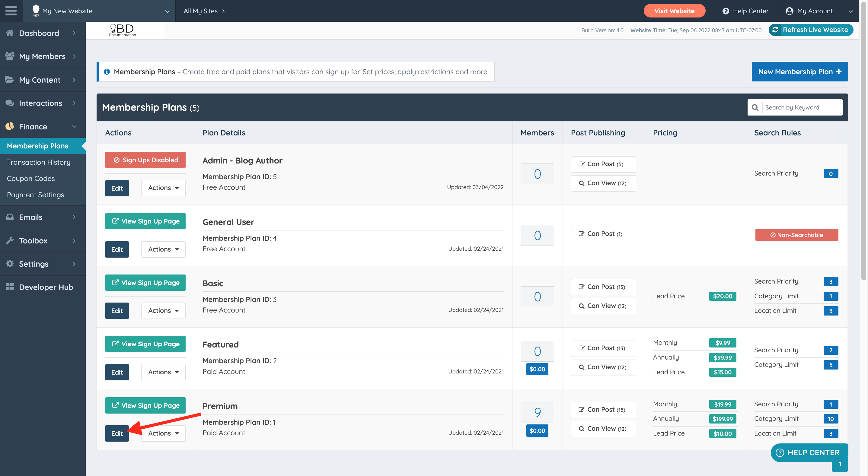Image resolution: width=868 pixels, height=476 pixels.
Task: Click the BD Documentation logo
Action: [x=123, y=30]
